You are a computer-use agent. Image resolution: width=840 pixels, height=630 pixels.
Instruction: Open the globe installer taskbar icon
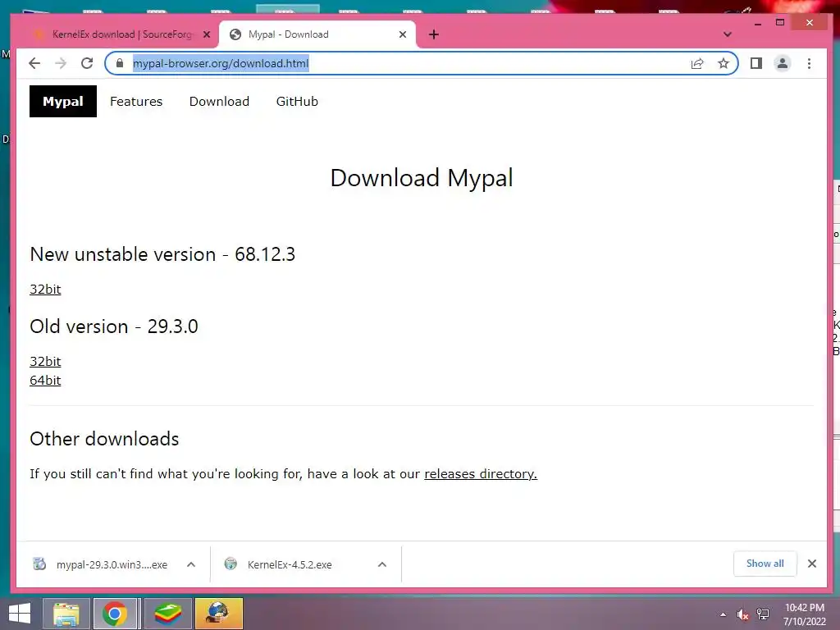tap(219, 614)
